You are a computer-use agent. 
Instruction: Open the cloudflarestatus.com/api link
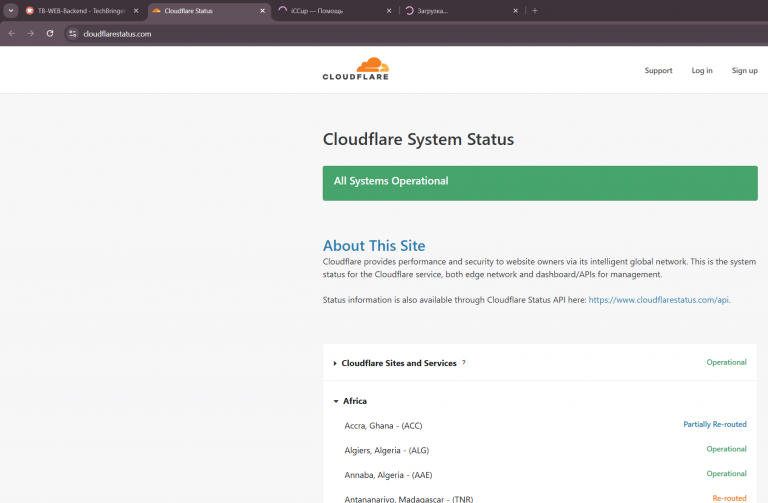coord(659,300)
